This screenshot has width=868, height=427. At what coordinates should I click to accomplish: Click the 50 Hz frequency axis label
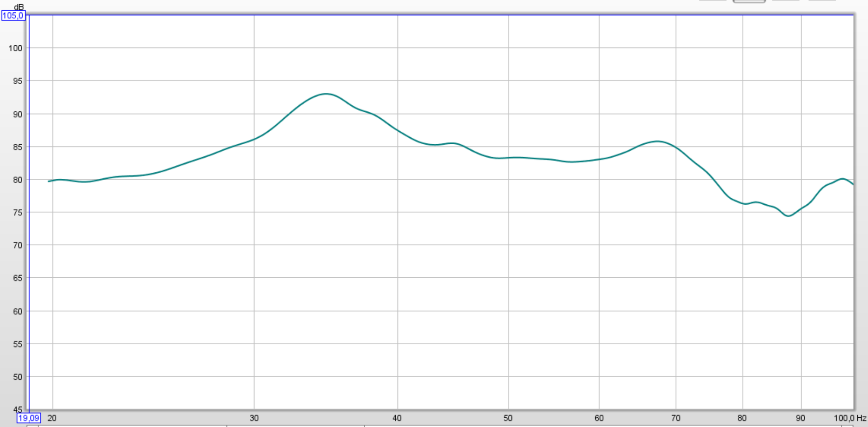(508, 418)
